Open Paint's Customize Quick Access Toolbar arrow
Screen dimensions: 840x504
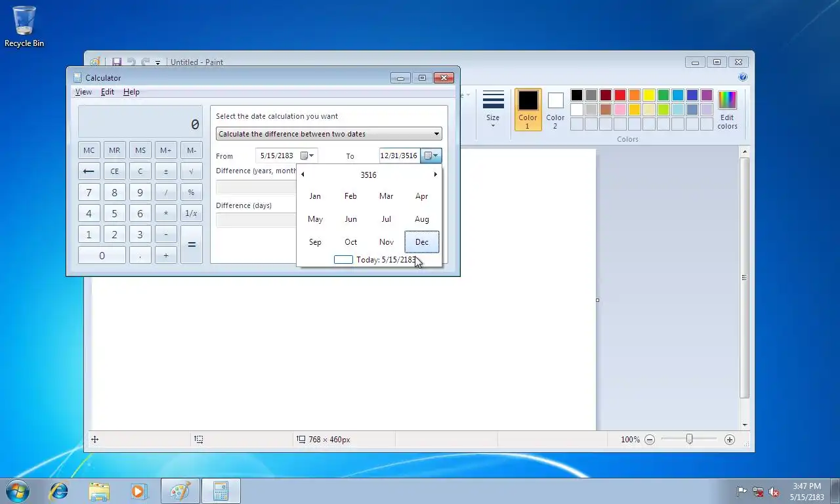tap(157, 62)
